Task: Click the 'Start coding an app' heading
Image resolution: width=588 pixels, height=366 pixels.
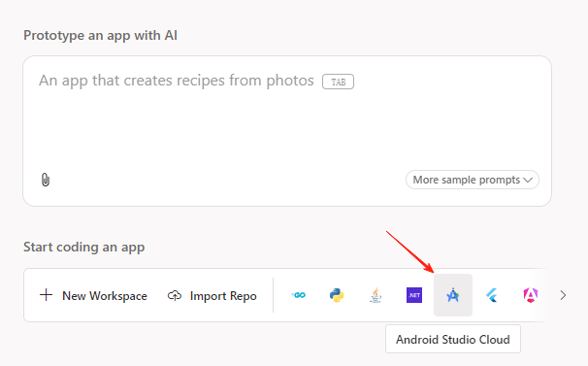Action: 84,248
